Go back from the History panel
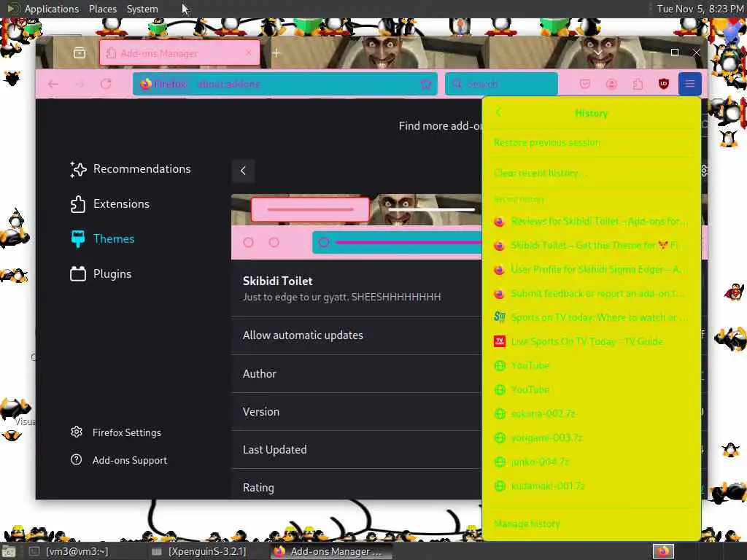The height and width of the screenshot is (560, 747). pyautogui.click(x=499, y=113)
